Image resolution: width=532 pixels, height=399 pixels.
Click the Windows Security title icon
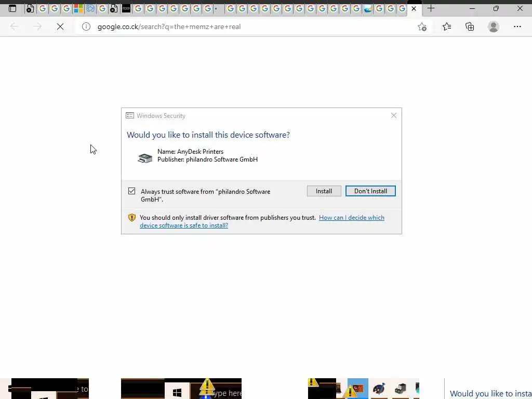point(129,116)
